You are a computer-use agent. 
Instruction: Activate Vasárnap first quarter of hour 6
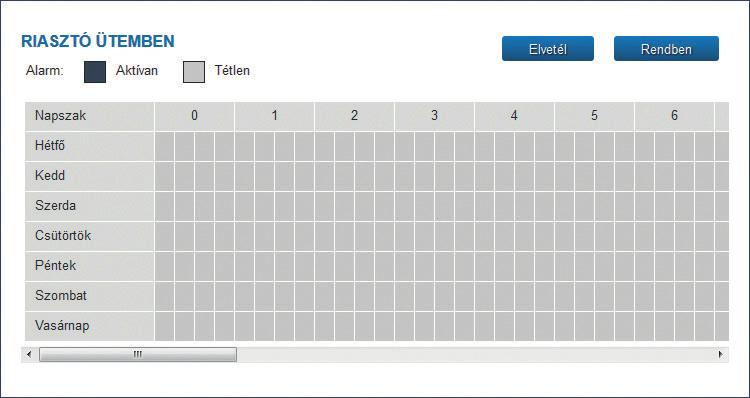point(644,326)
